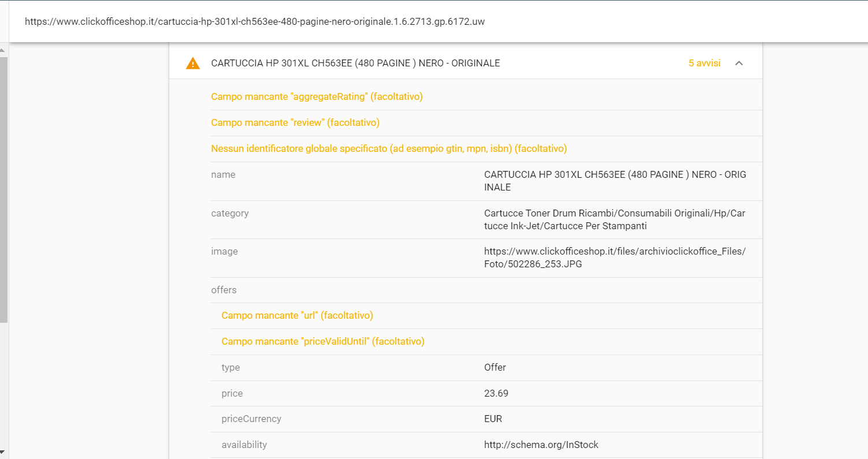Image resolution: width=868 pixels, height=459 pixels.
Task: Select the 'availability' property label
Action: 244,445
